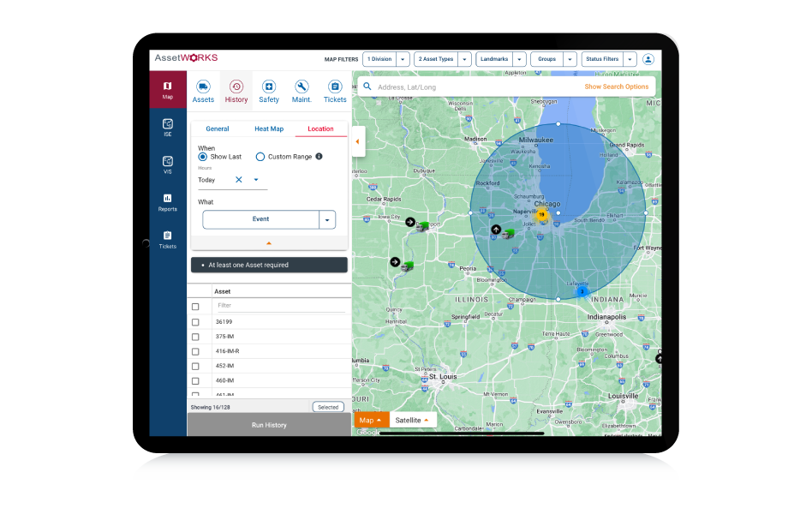Open the Map section in the sidebar
The width and height of the screenshot is (812, 514).
(167, 90)
